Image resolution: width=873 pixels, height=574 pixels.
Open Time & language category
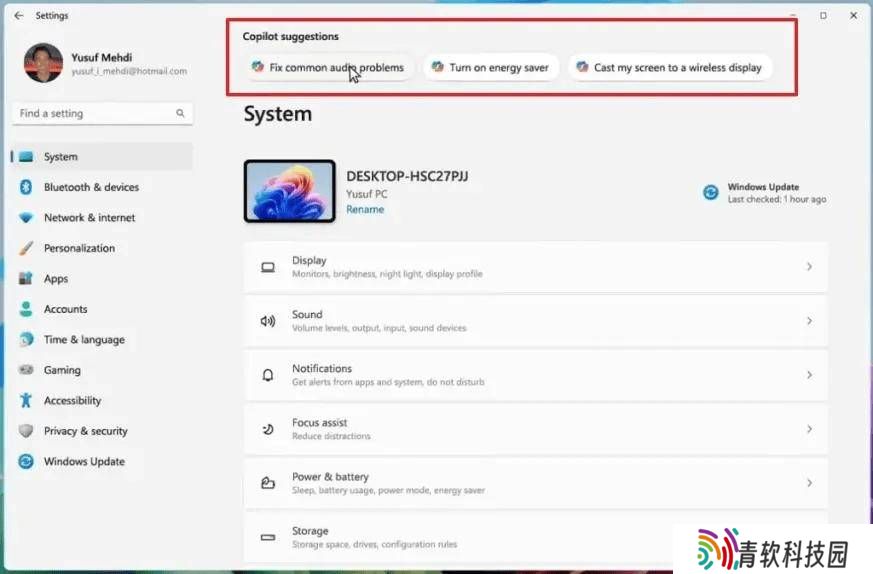pyautogui.click(x=102, y=339)
